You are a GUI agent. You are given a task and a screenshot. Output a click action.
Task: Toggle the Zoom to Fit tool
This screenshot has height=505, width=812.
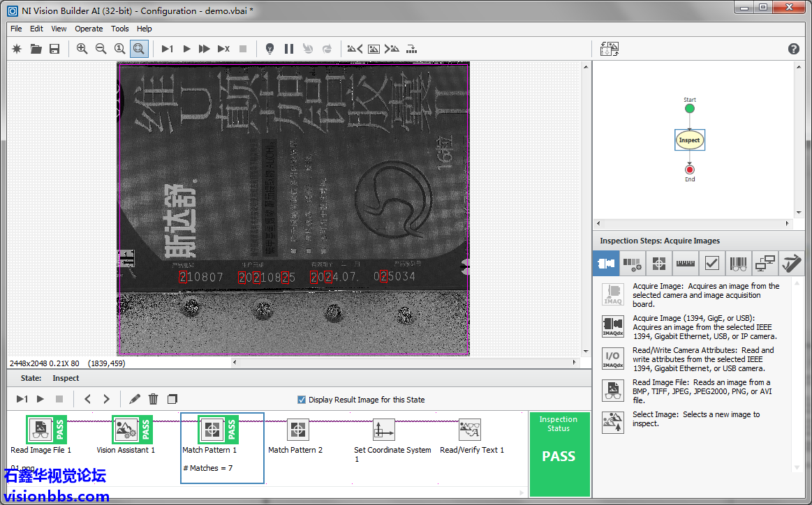click(x=138, y=49)
